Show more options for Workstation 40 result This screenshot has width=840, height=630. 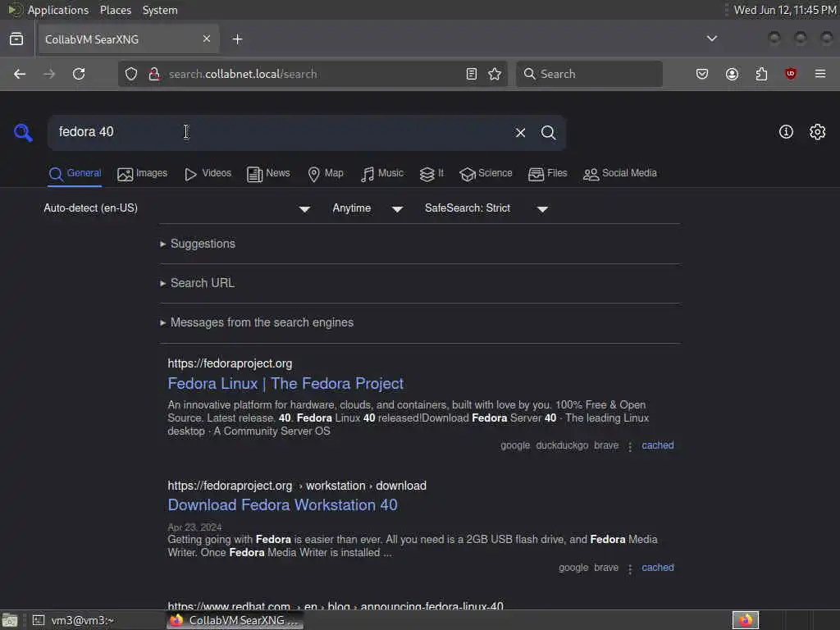(x=630, y=568)
